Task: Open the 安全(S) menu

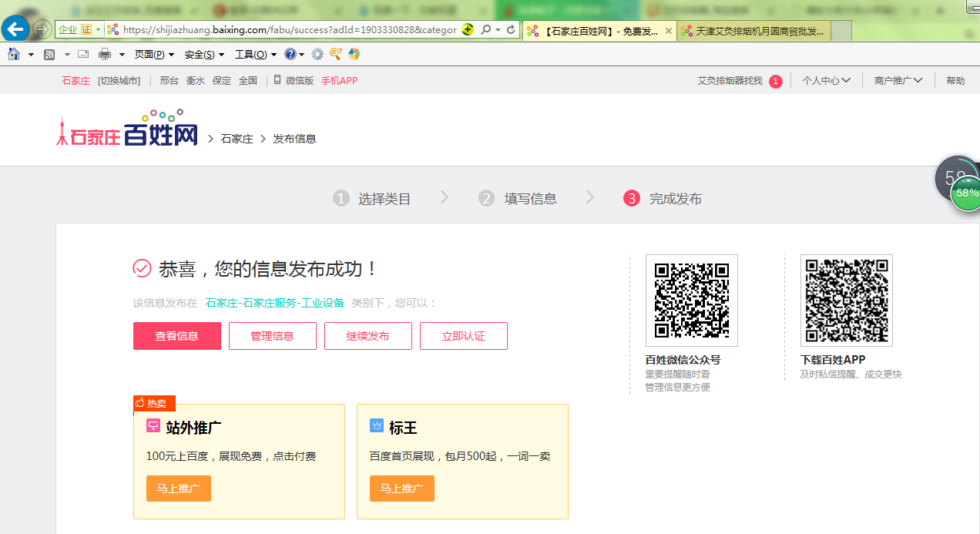Action: 204,55
